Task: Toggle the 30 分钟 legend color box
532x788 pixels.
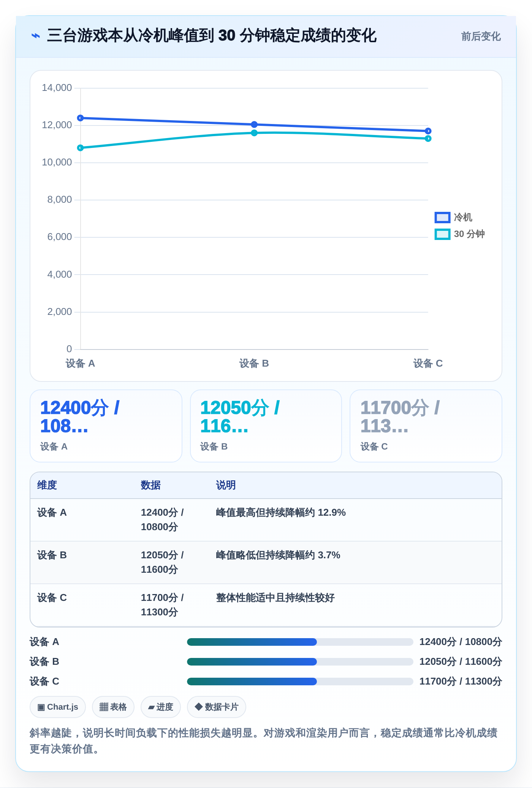Action: (x=442, y=234)
